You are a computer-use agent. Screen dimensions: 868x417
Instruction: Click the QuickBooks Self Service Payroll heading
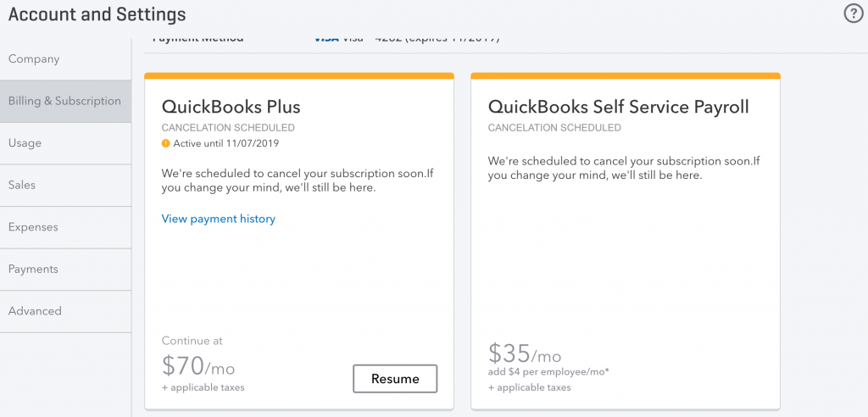pyautogui.click(x=618, y=107)
